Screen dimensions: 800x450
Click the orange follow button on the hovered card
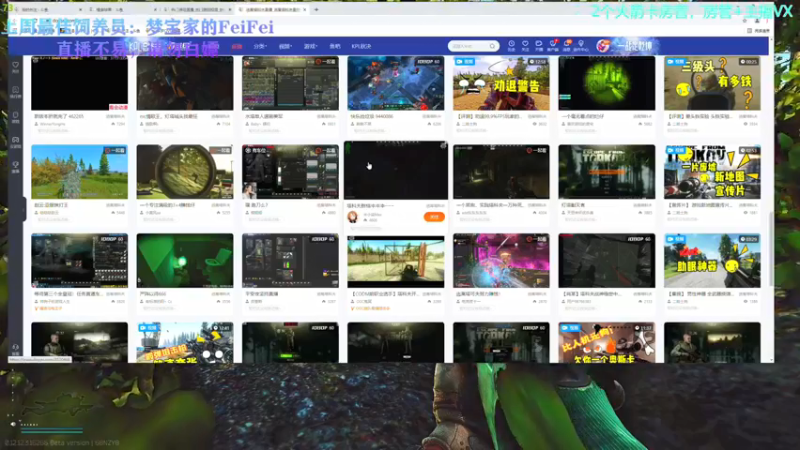pos(434,217)
